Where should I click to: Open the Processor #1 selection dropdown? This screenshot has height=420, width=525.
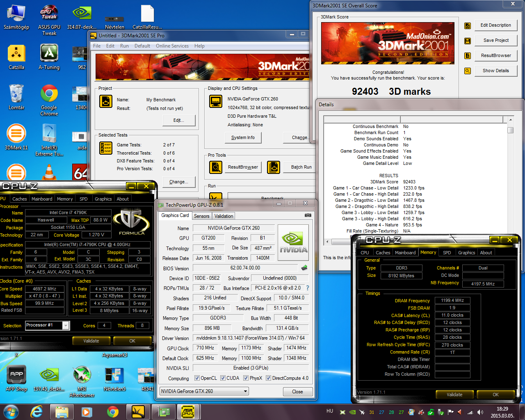point(47,325)
